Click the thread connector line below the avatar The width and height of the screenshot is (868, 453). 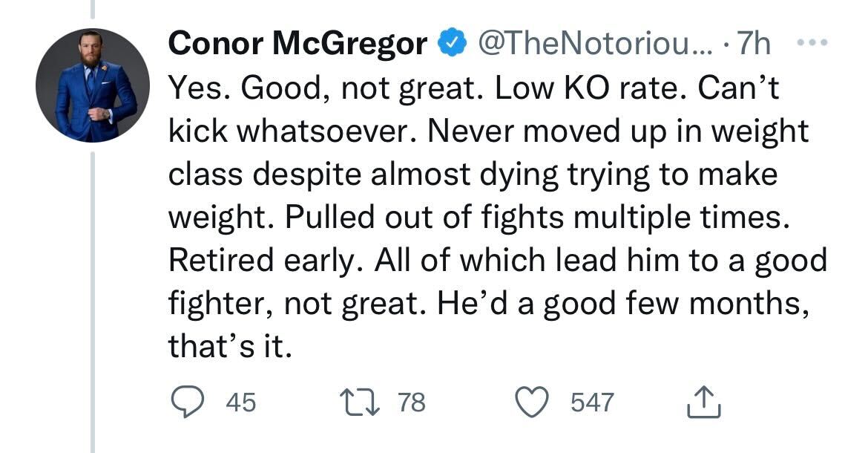pos(93,302)
